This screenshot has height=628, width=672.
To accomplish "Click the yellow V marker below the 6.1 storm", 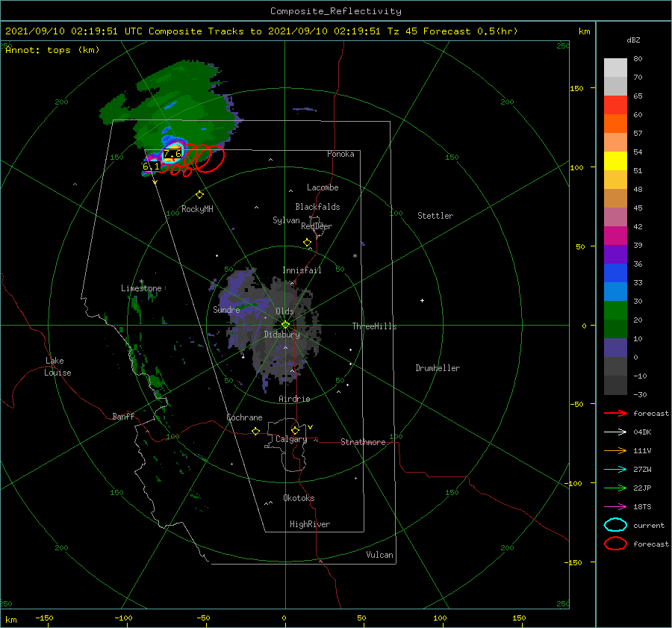I will (x=155, y=182).
